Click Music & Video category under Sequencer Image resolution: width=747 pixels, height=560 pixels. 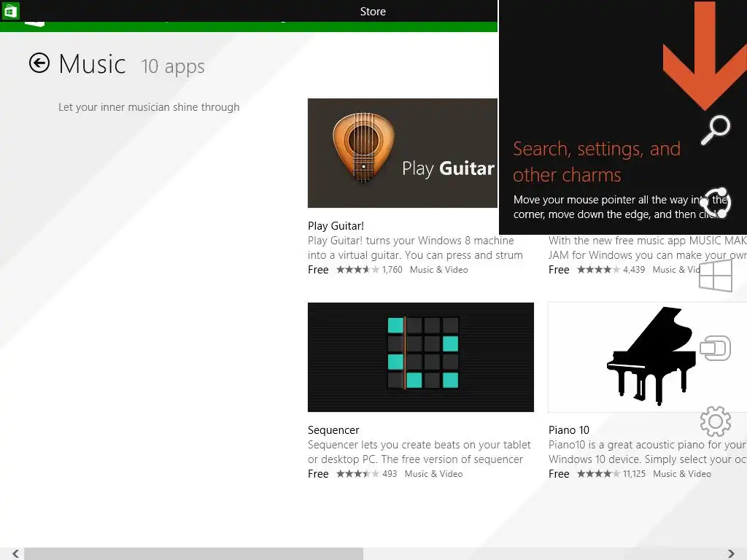point(433,474)
